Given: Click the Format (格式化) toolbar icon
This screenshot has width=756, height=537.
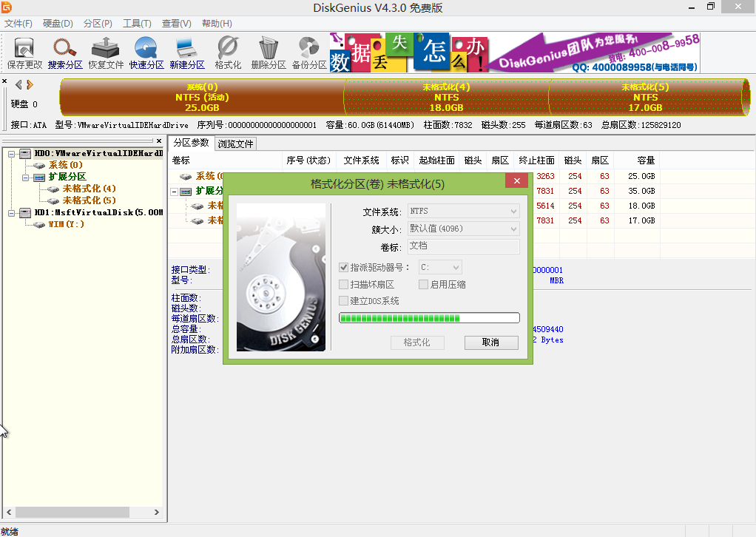Looking at the screenshot, I should (228, 53).
